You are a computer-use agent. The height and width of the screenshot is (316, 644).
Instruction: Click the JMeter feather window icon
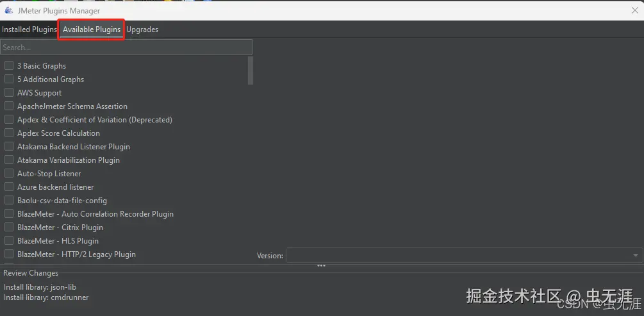[x=8, y=10]
